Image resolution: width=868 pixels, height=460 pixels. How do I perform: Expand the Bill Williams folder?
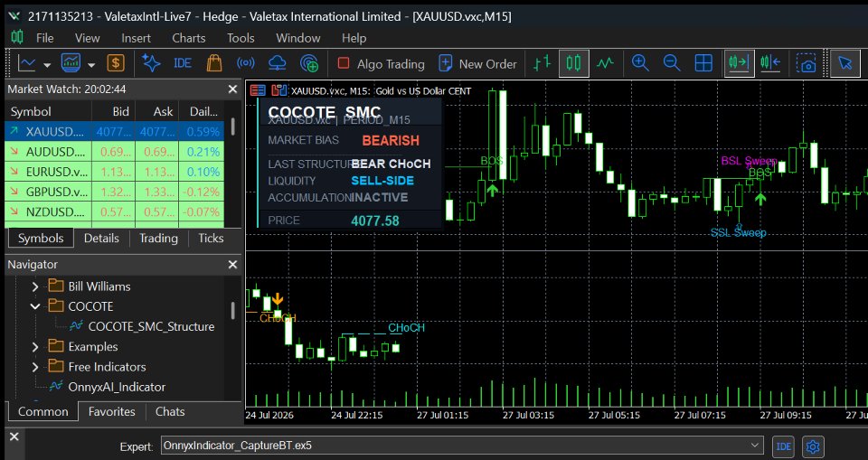(35, 286)
